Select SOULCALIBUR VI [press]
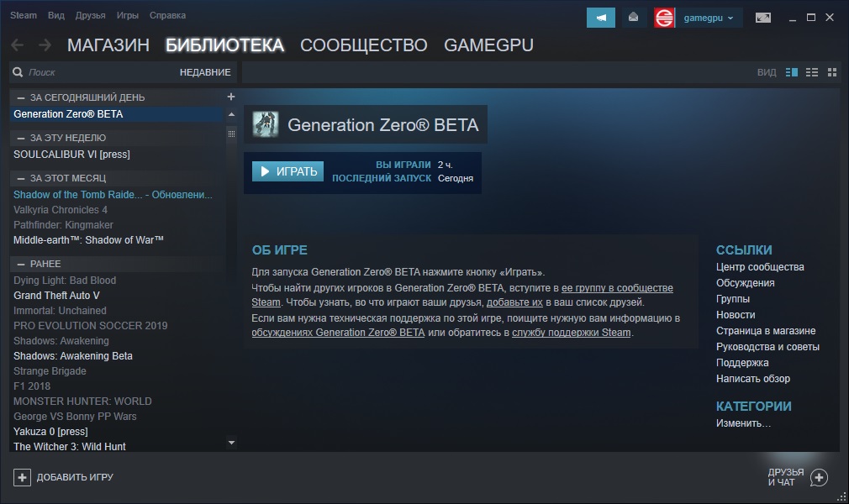The width and height of the screenshot is (849, 504). pyautogui.click(x=116, y=155)
